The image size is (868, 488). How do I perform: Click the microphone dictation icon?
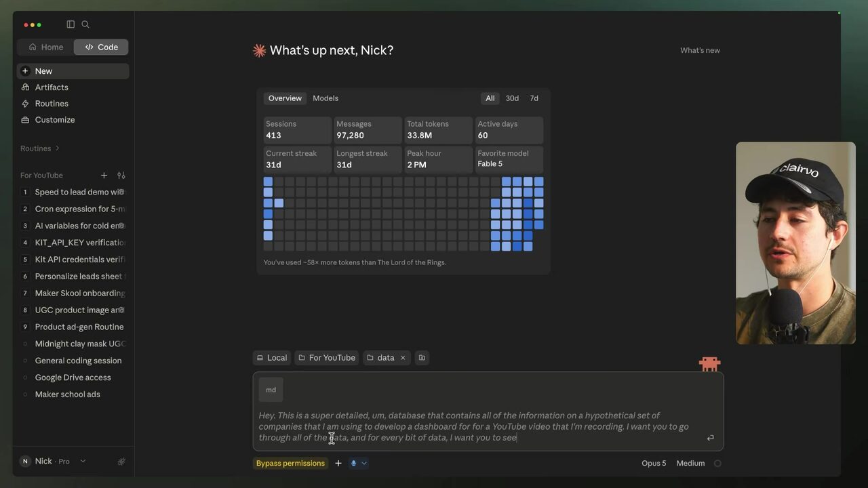[x=353, y=464]
